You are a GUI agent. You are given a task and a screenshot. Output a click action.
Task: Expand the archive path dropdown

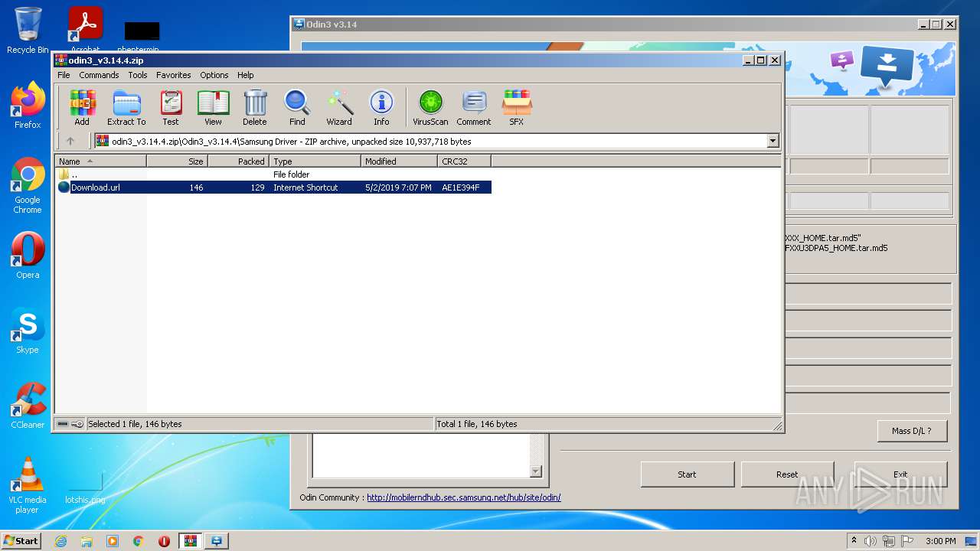pos(773,141)
